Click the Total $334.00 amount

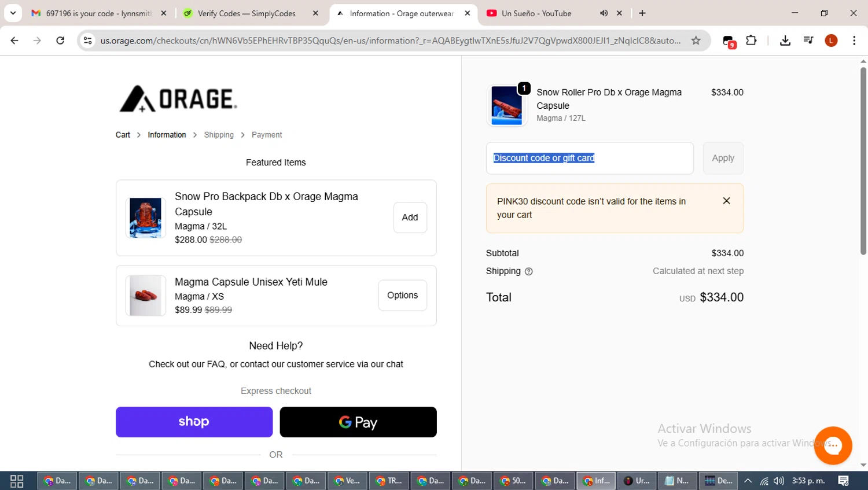point(722,297)
